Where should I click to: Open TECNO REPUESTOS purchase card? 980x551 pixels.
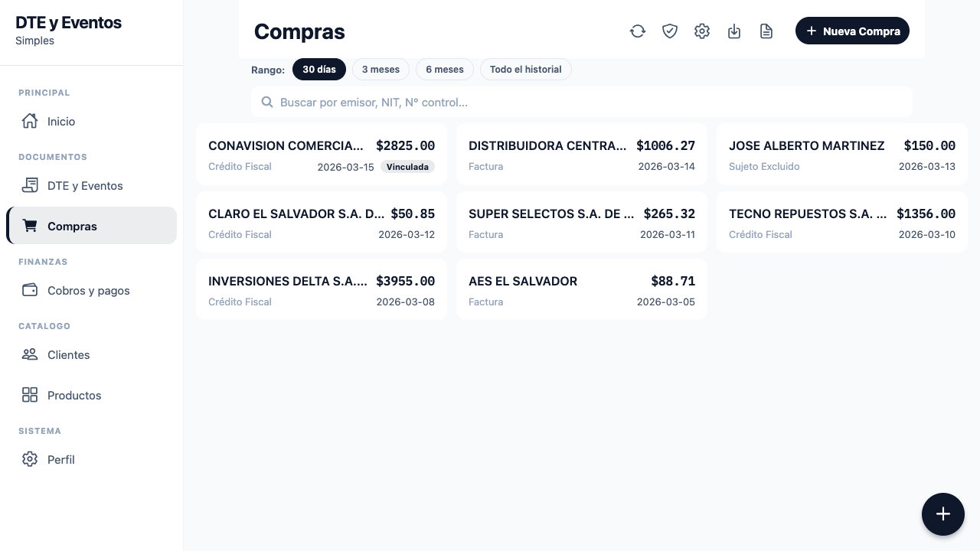842,222
